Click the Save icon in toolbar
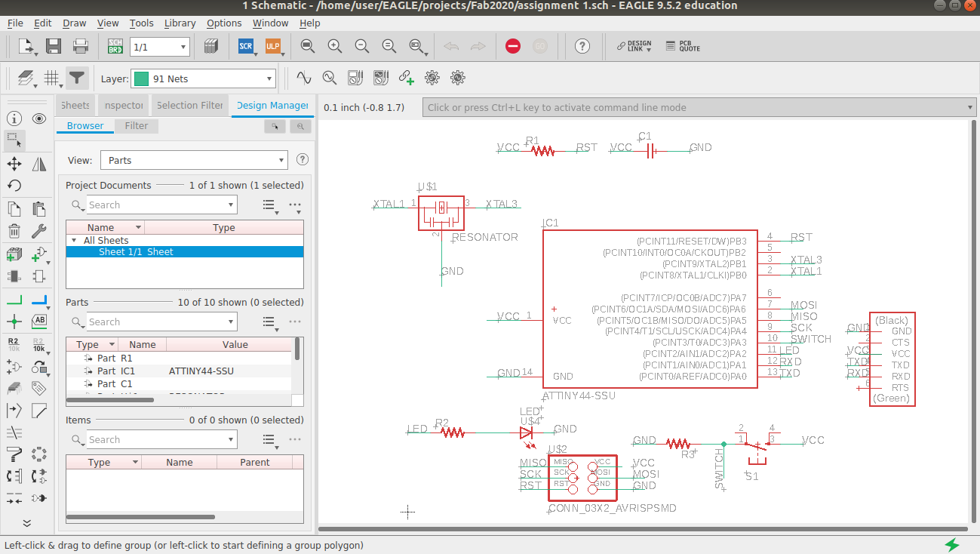The image size is (980, 554). pyautogui.click(x=54, y=46)
